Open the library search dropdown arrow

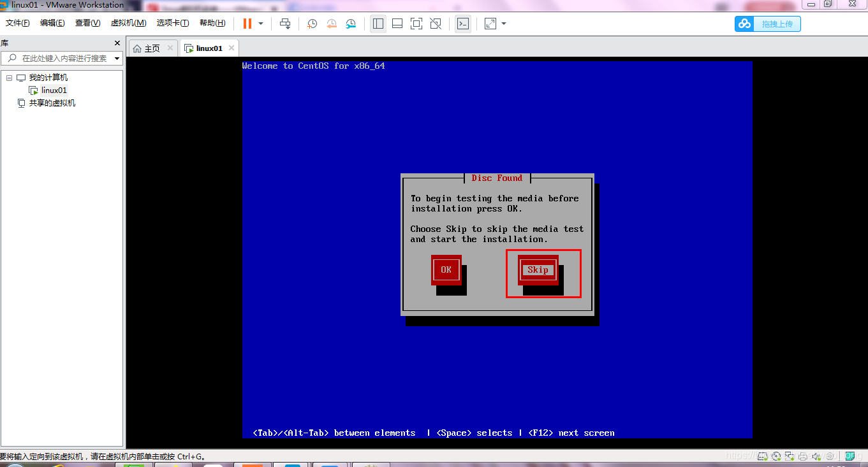pos(117,59)
